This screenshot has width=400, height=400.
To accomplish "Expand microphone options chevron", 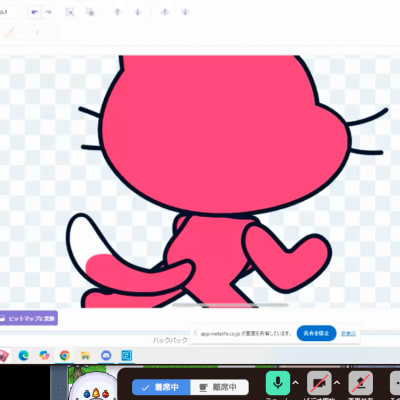I will click(296, 383).
